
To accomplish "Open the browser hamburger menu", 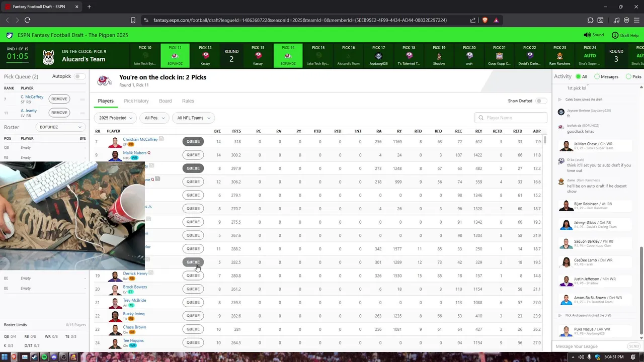I will click(636, 20).
